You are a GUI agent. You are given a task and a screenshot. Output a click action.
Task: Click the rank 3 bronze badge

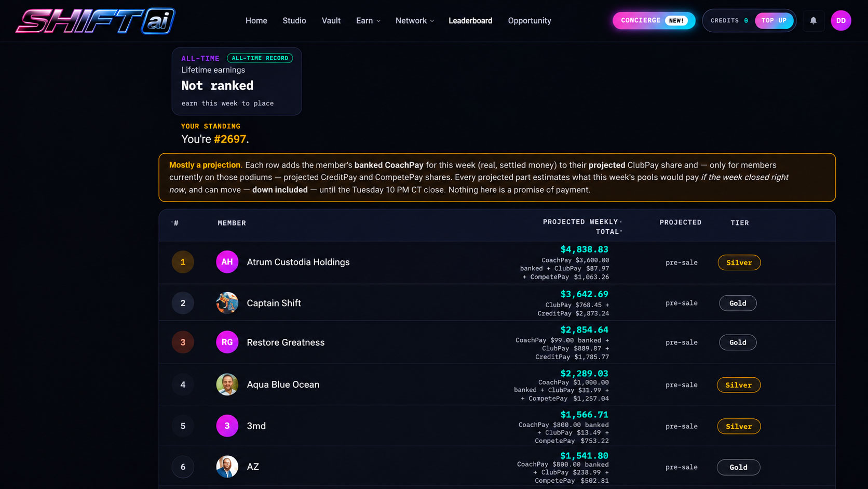click(183, 342)
